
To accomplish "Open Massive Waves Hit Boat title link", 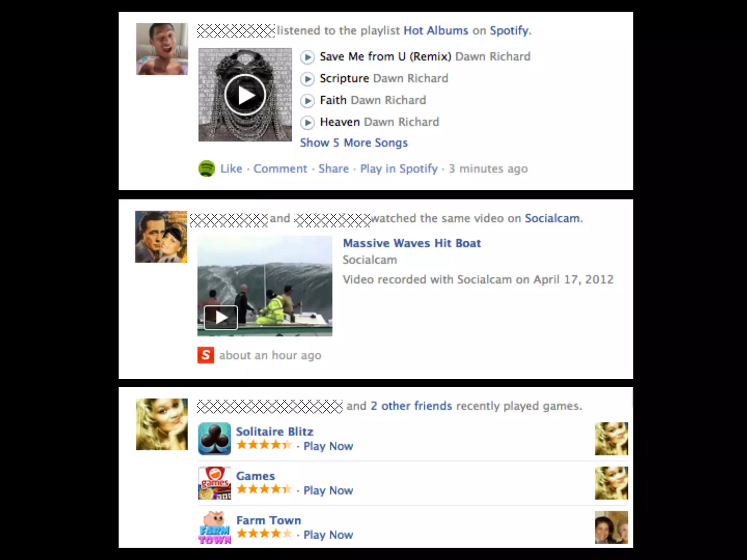I will click(x=412, y=243).
